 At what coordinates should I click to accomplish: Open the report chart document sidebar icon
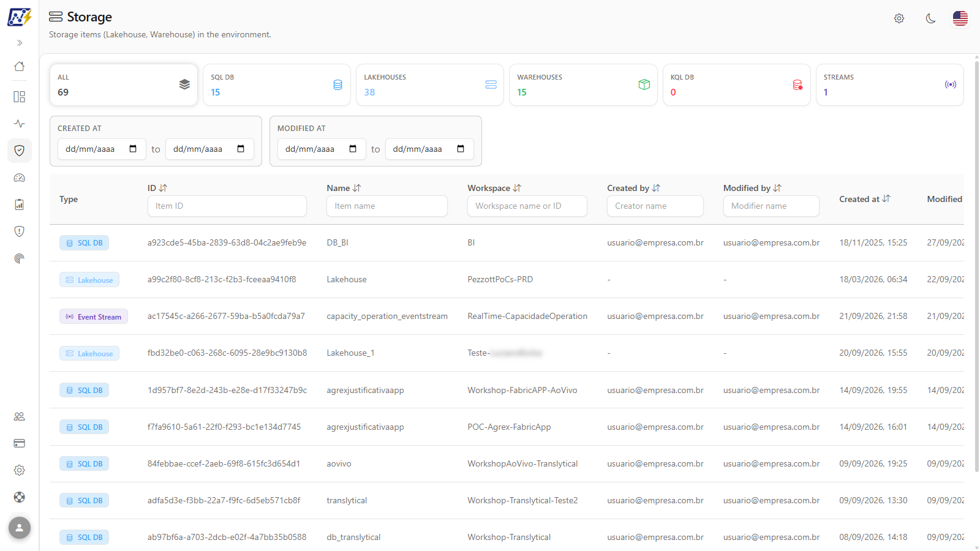point(20,204)
